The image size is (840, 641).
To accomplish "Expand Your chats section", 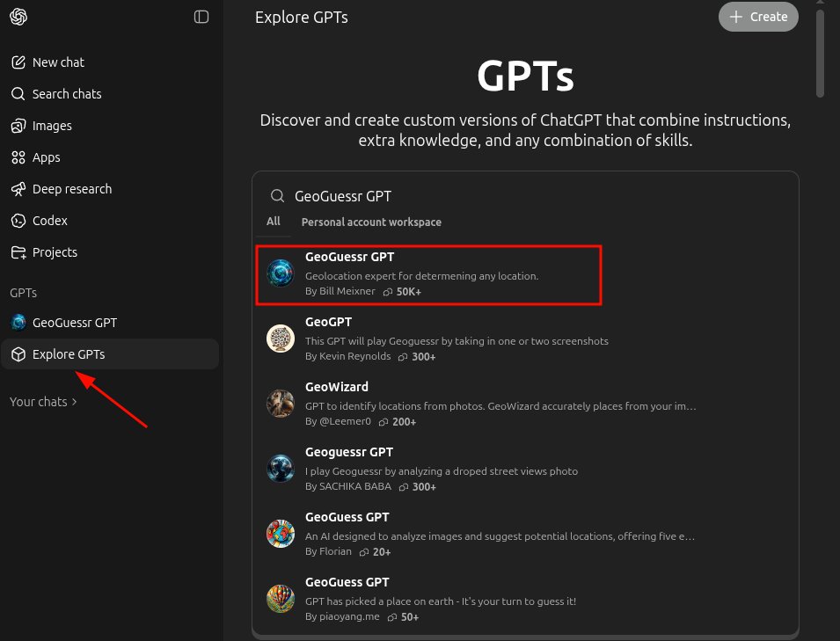I will (x=43, y=402).
